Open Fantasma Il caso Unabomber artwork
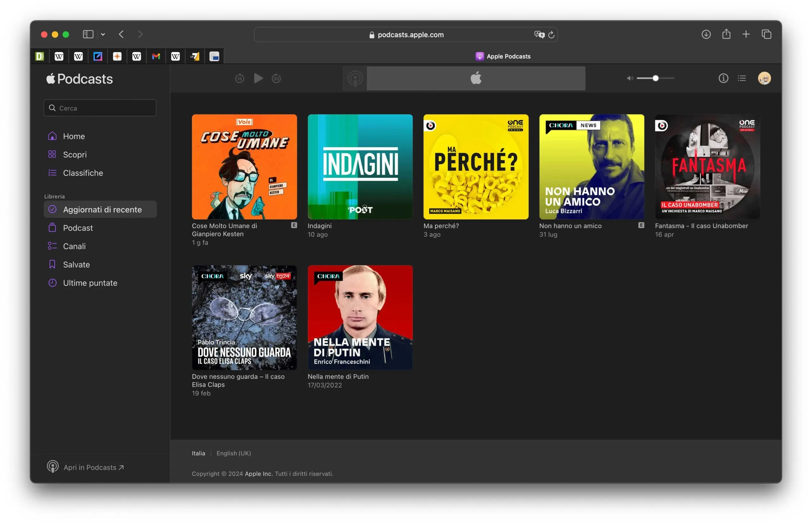812x523 pixels. [x=707, y=167]
